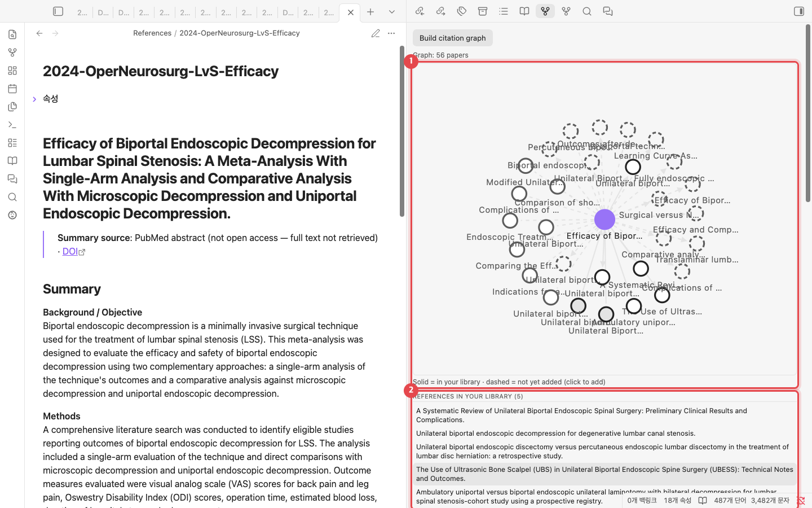Open graph view from the left ribbon
Image resolution: width=812 pixels, height=508 pixels.
pyautogui.click(x=12, y=52)
